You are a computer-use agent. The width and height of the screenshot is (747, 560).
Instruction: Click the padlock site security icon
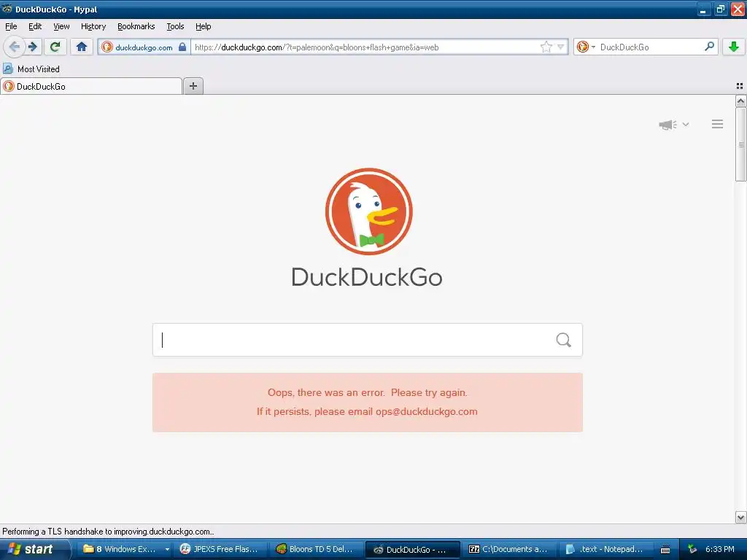point(182,47)
